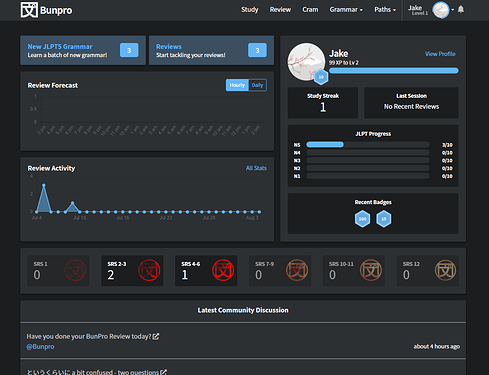The image size is (489, 375).
Task: Open All Stats link
Action: [x=256, y=168]
